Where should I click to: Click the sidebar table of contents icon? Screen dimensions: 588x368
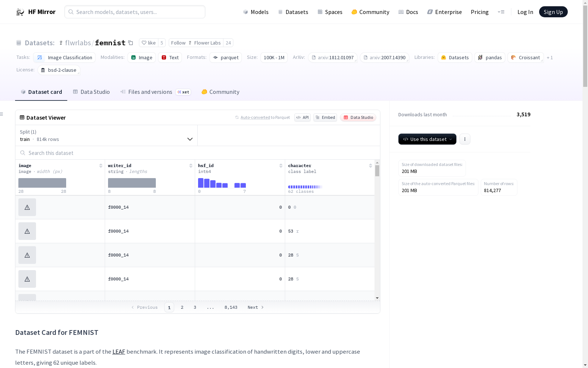coord(2,114)
